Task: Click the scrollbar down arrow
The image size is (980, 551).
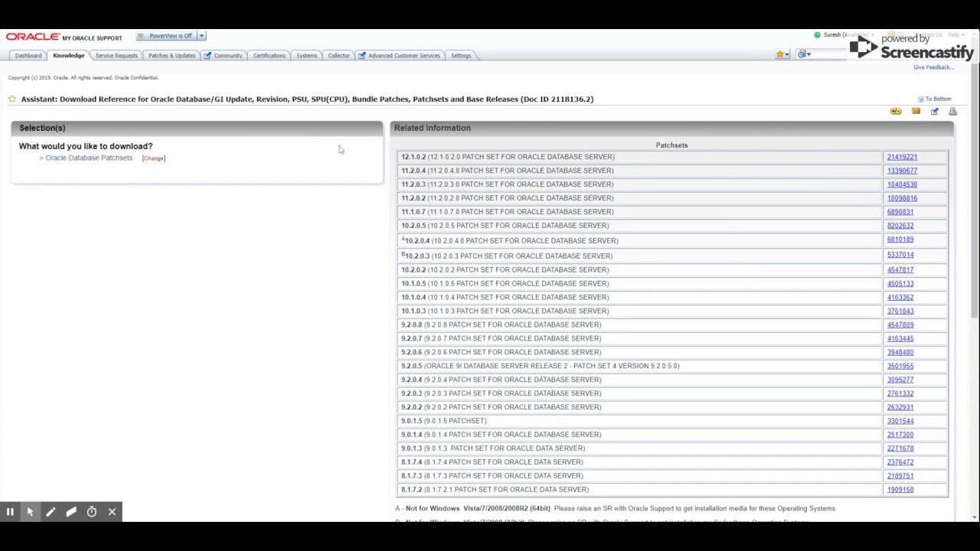Action: click(975, 517)
